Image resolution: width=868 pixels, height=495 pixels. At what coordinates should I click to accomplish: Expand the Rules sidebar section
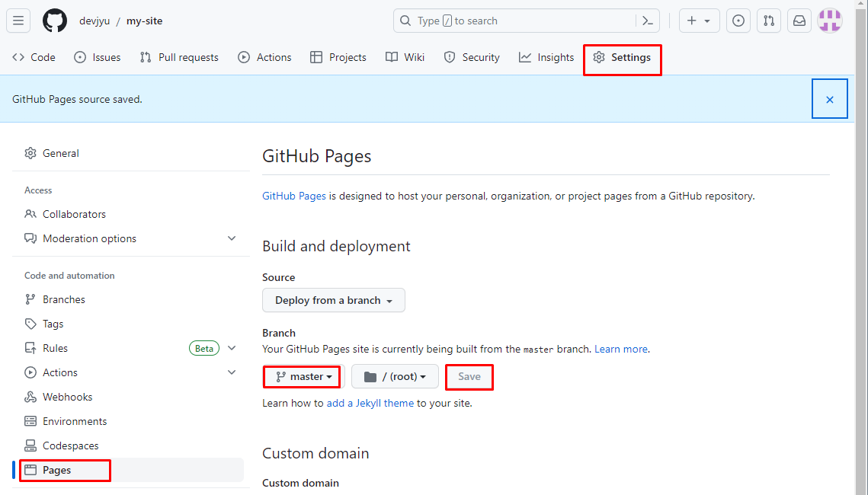232,348
